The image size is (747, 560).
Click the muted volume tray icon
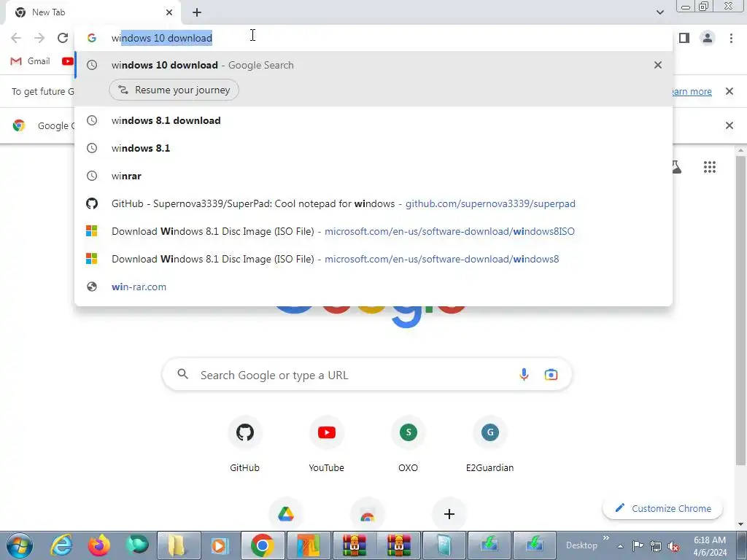pyautogui.click(x=673, y=546)
